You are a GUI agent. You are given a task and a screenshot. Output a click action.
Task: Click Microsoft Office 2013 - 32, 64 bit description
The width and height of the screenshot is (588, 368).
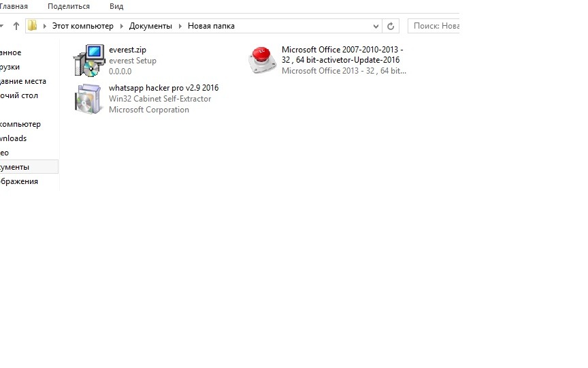click(x=344, y=71)
